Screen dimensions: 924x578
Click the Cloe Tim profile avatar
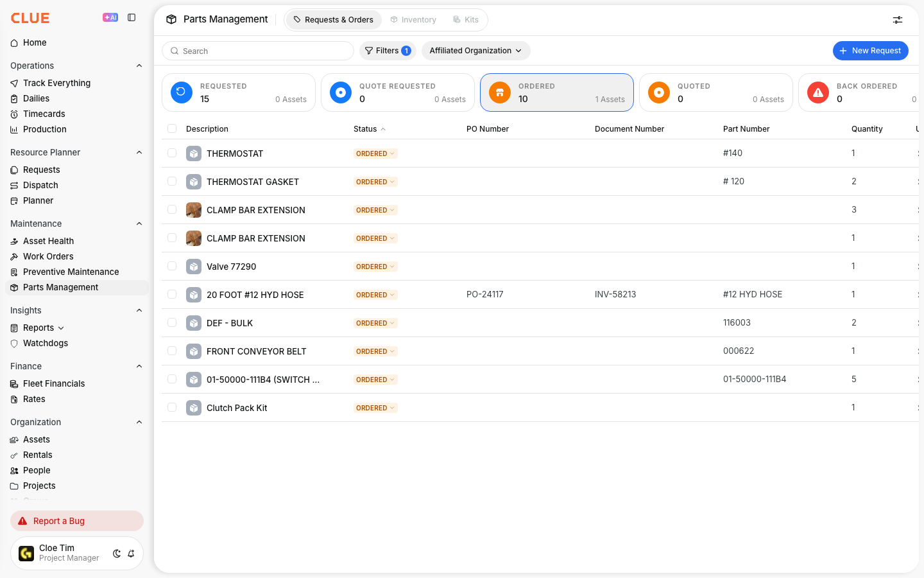[26, 554]
